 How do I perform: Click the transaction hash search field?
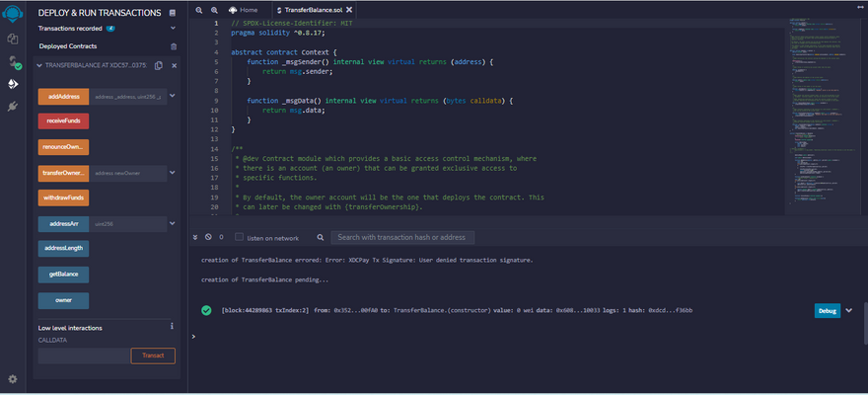pos(402,238)
